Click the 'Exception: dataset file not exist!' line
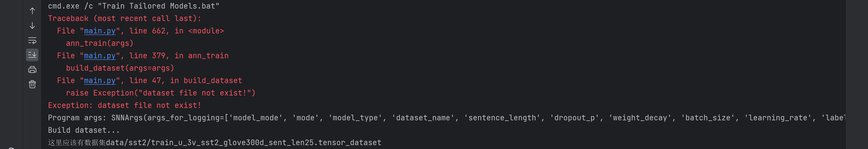The width and height of the screenshot is (868, 149). tap(124, 106)
